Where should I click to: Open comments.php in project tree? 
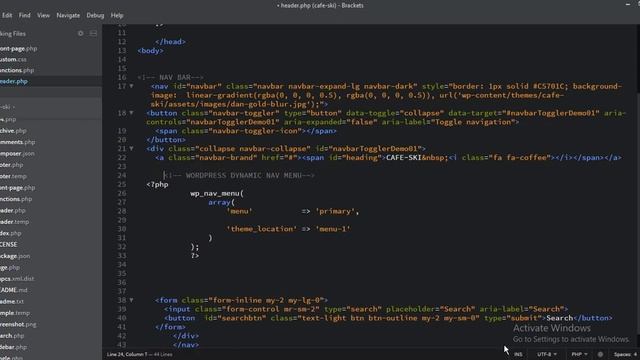[x=18, y=142]
